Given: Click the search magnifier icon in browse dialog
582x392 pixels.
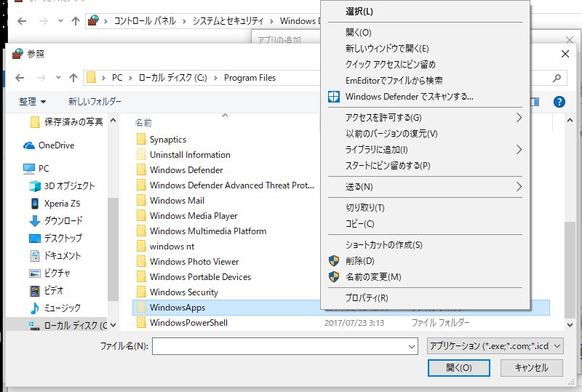Looking at the screenshot, I should (x=557, y=78).
